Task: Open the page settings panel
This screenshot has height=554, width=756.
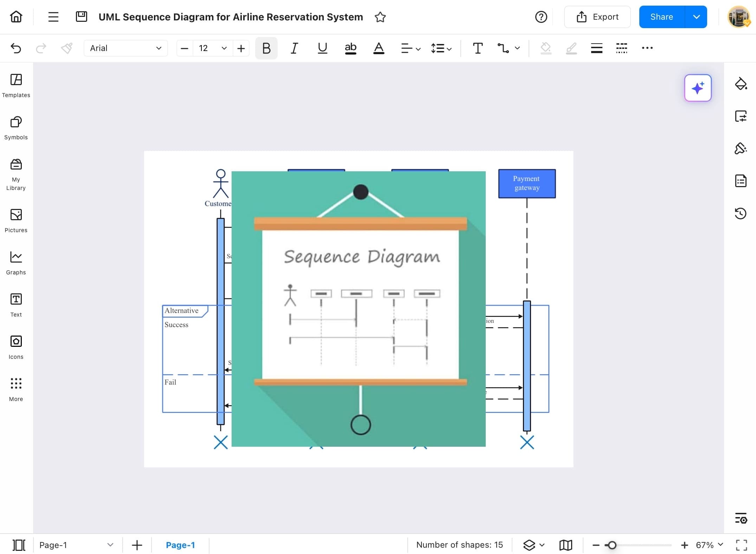Action: 741,116
